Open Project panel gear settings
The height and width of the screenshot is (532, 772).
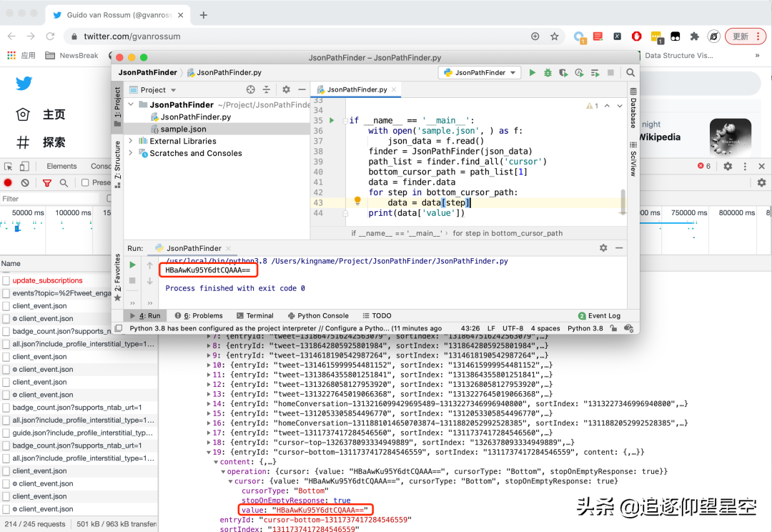(x=286, y=89)
